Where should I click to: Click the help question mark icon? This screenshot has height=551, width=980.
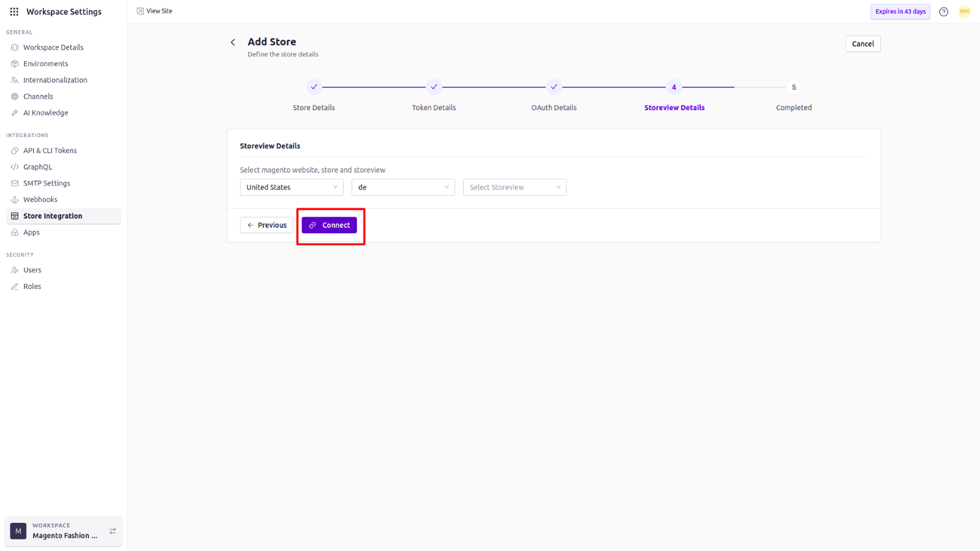pos(944,12)
